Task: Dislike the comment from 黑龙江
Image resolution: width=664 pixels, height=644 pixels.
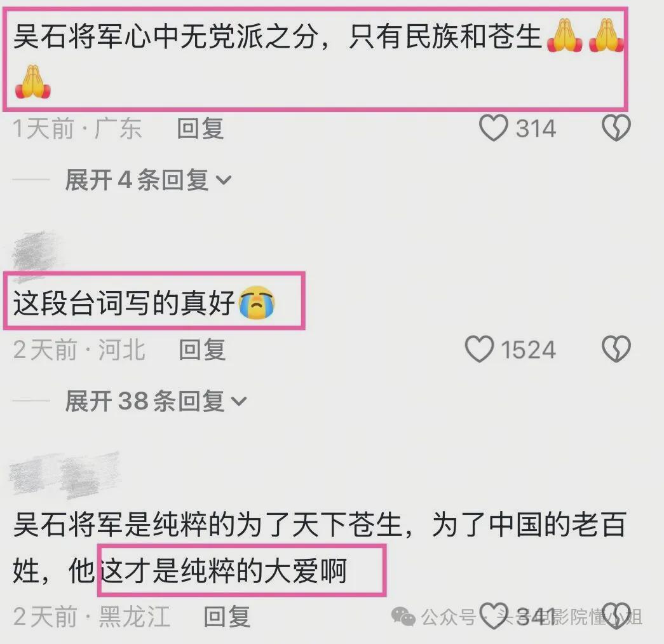Action: tap(616, 615)
